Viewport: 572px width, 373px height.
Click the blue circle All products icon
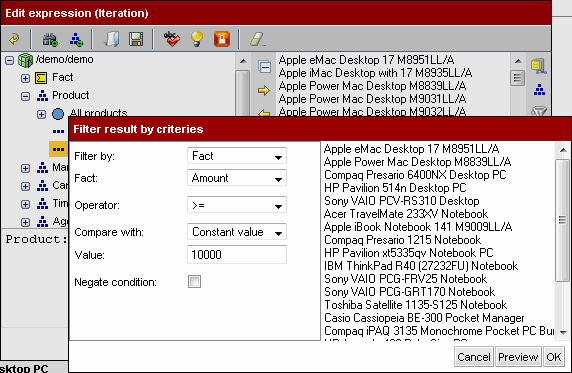(x=58, y=114)
